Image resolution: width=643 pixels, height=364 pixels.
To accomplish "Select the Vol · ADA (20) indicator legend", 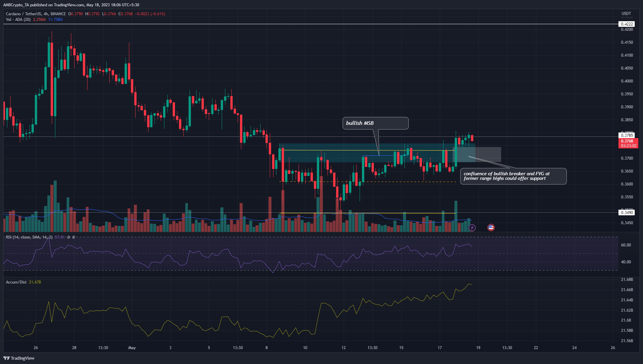I will pos(18,20).
